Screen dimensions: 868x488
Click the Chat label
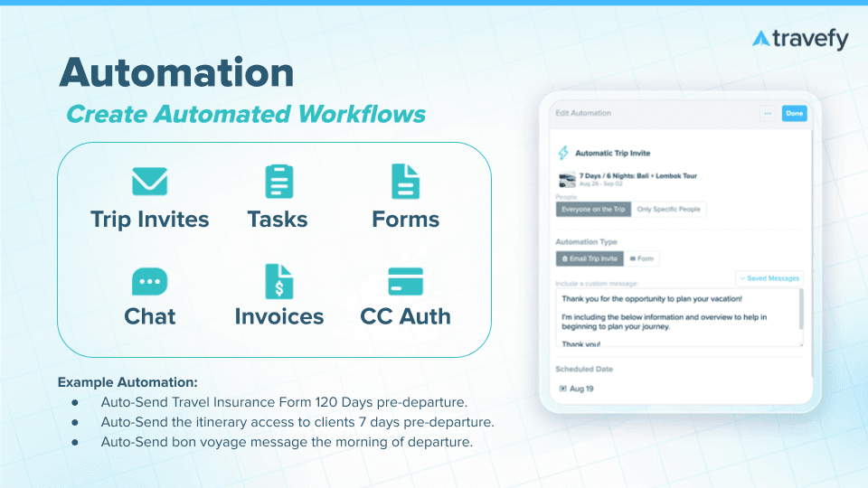[149, 316]
